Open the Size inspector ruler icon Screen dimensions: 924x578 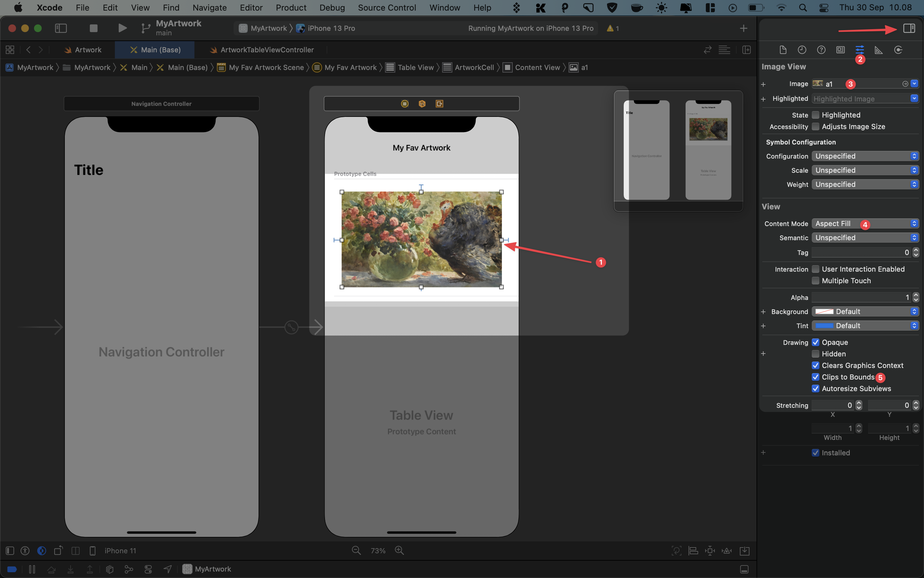(878, 50)
